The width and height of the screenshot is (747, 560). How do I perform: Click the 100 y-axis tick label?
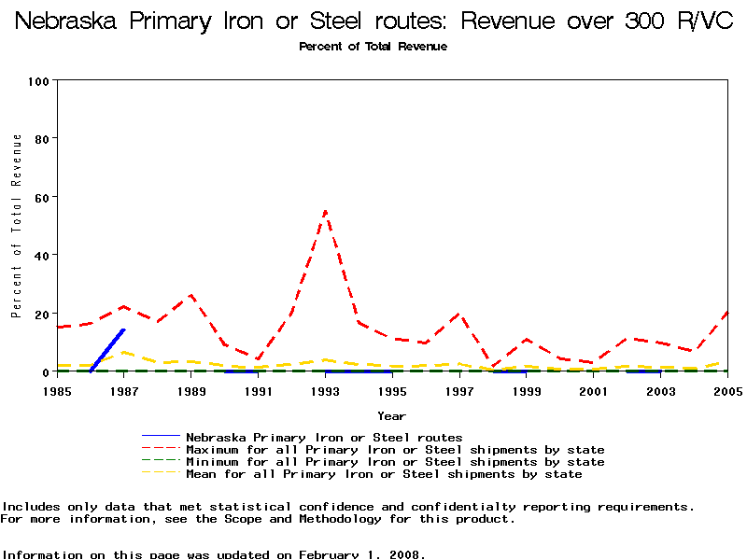[x=38, y=81]
